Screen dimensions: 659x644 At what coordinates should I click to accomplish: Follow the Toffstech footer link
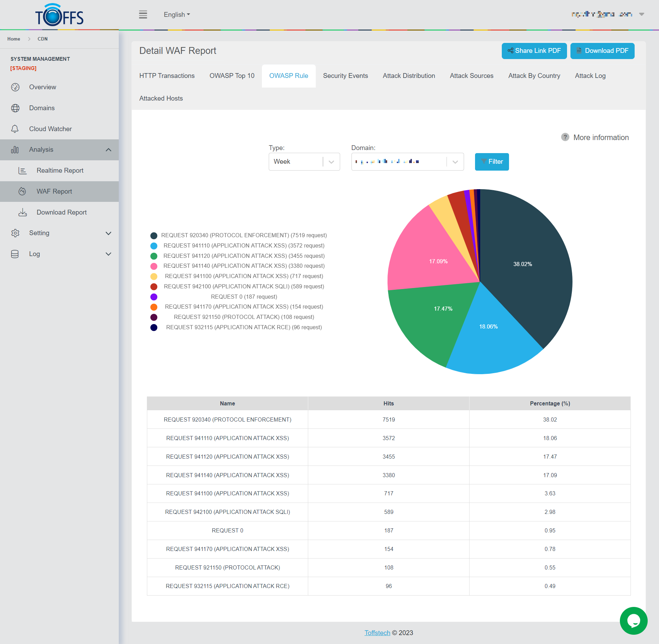(x=377, y=633)
